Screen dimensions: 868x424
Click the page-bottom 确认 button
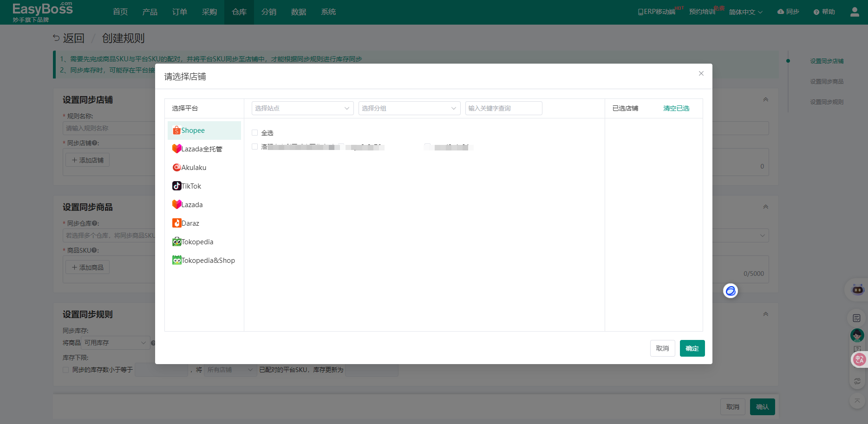click(x=763, y=407)
